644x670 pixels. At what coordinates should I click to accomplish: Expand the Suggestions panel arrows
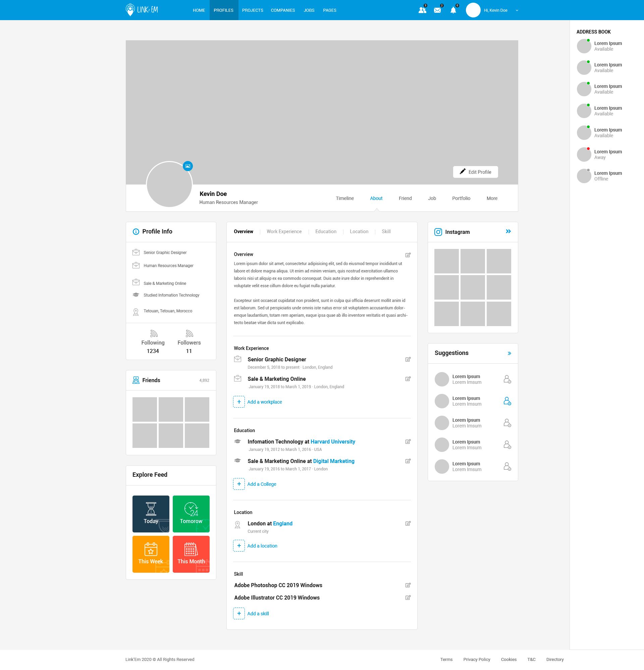(509, 354)
